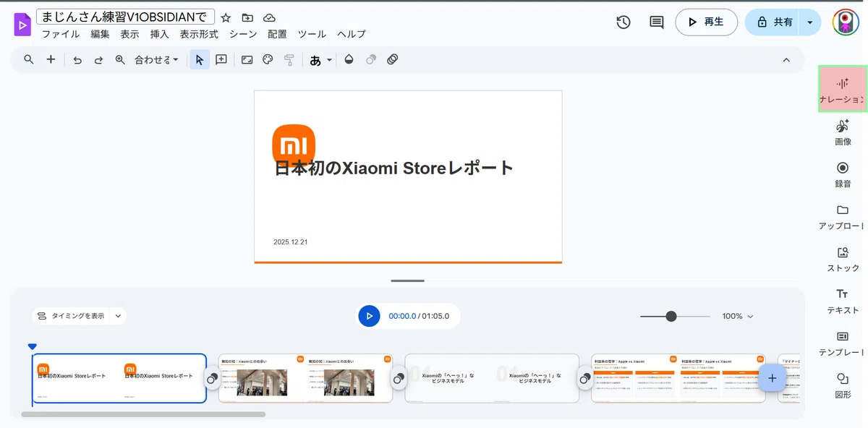The image size is (868, 428).
Task: Click the 共有 share button
Action: 773,22
